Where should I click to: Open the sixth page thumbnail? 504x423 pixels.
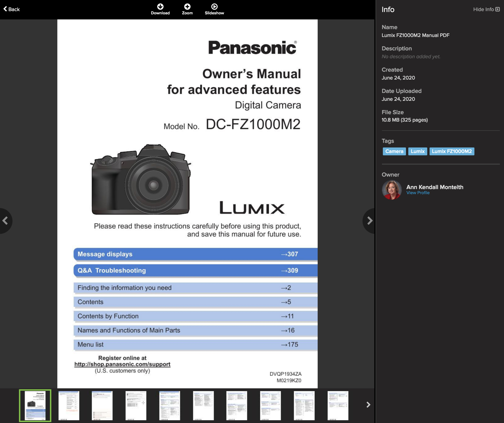(203, 405)
